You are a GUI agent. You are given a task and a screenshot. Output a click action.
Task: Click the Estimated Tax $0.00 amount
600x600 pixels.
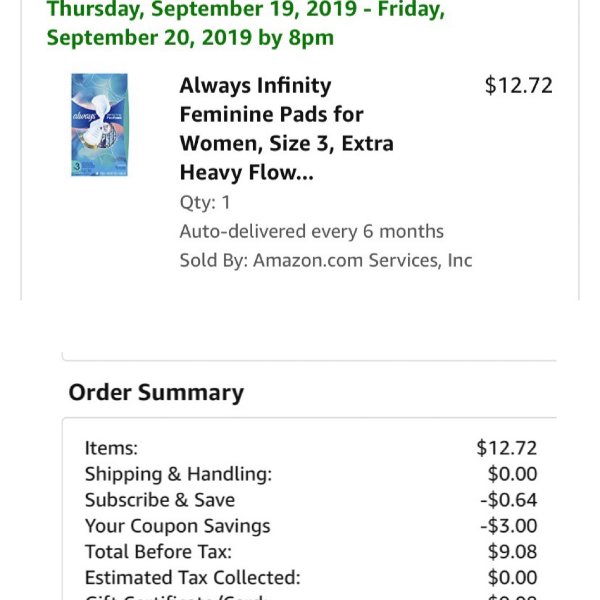pyautogui.click(x=512, y=578)
